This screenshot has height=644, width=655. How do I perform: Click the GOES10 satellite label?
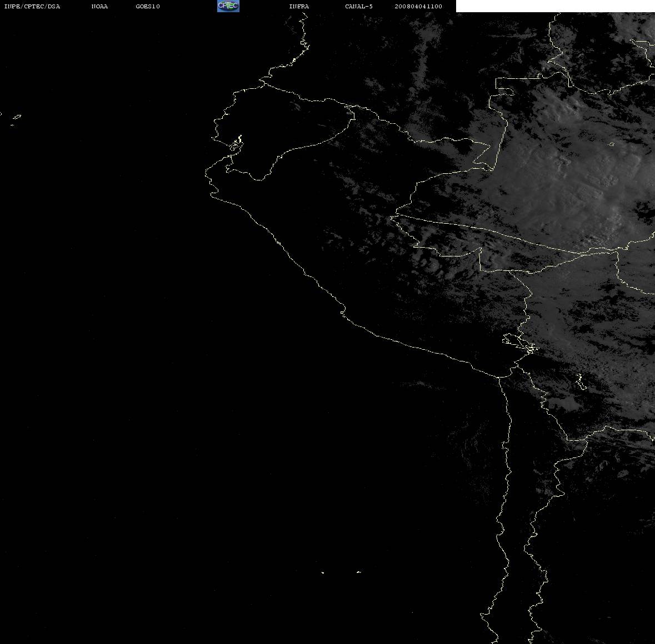point(148,6)
